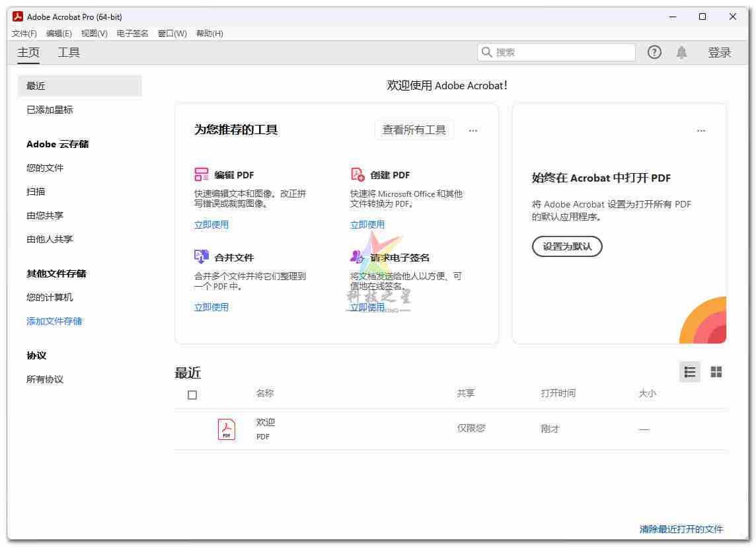Viewport: 756px width, 547px height.
Task: Click the 查看所有工具 button
Action: coord(414,130)
